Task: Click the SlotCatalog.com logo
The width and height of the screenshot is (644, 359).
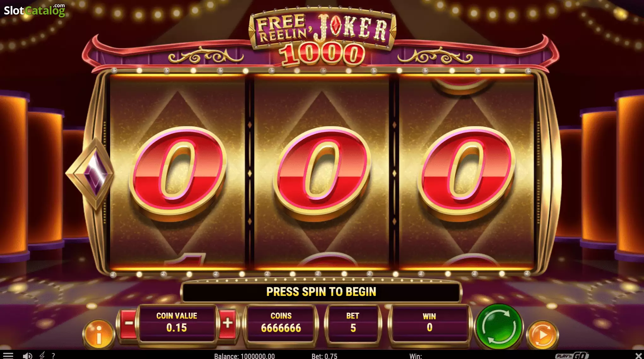Action: point(34,10)
